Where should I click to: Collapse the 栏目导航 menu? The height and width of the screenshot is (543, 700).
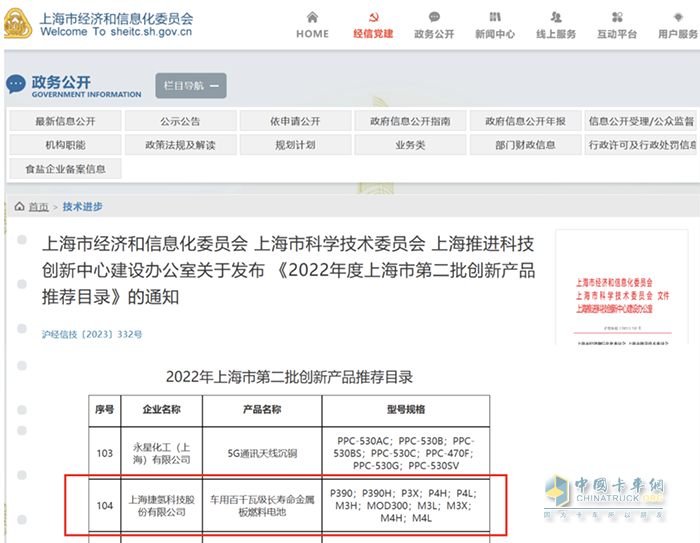tap(191, 86)
